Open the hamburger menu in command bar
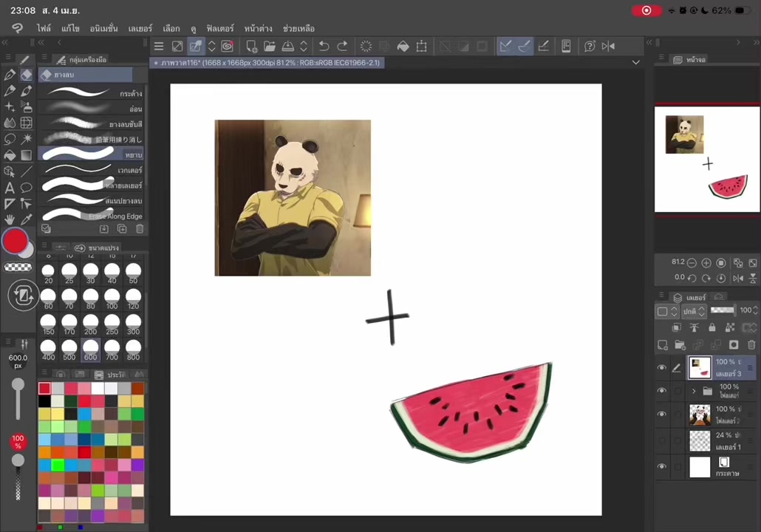 point(159,46)
